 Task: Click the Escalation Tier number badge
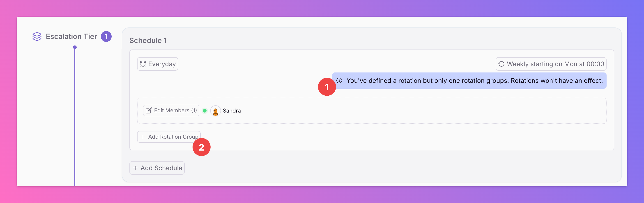(x=106, y=36)
